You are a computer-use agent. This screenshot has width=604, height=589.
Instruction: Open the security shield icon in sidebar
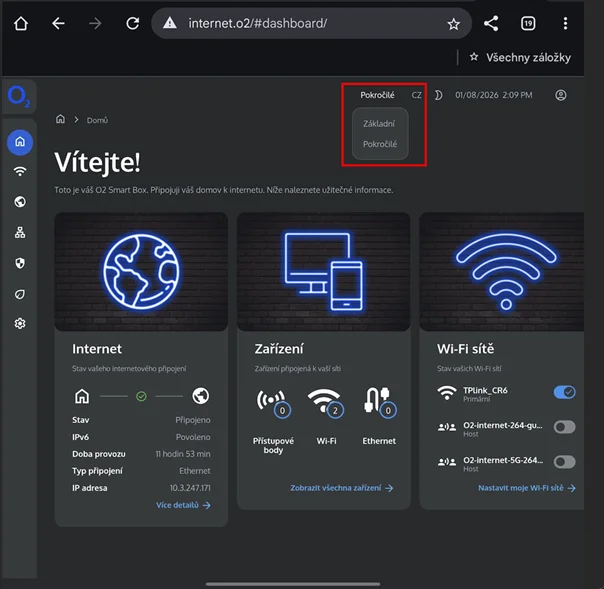click(20, 263)
